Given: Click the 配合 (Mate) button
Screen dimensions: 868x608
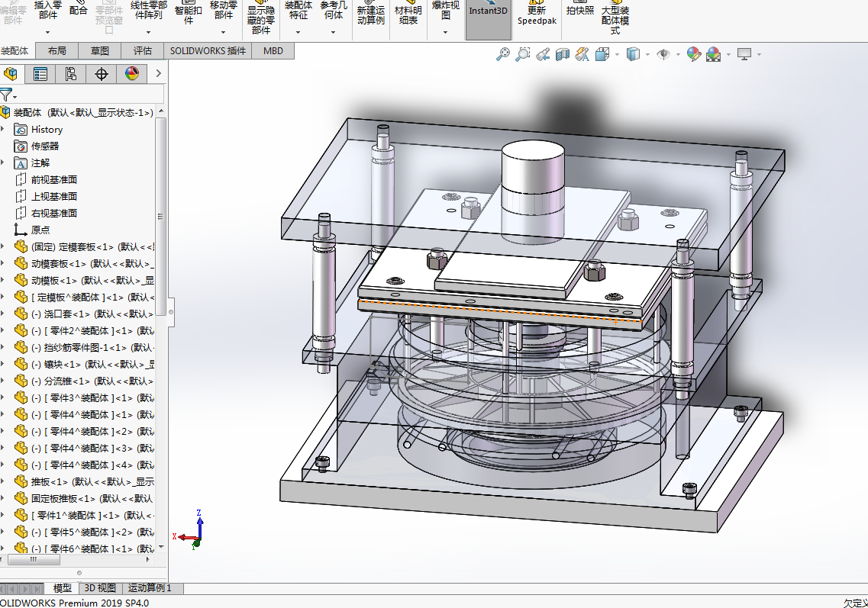Looking at the screenshot, I should pos(78,11).
